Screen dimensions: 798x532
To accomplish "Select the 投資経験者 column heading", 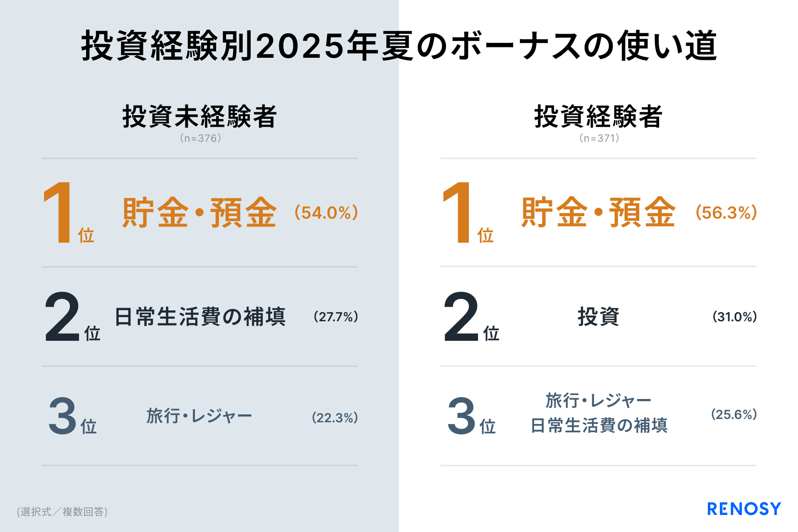I will (x=598, y=117).
